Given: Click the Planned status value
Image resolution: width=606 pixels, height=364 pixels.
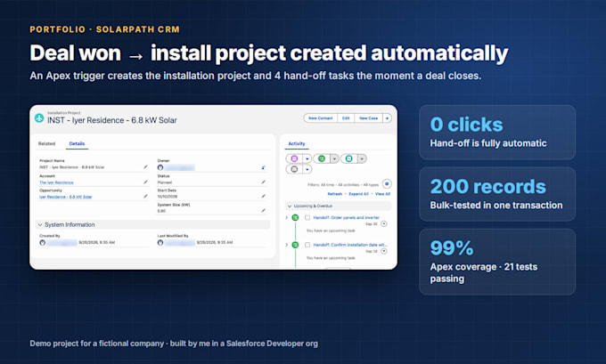Looking at the screenshot, I should 165,182.
